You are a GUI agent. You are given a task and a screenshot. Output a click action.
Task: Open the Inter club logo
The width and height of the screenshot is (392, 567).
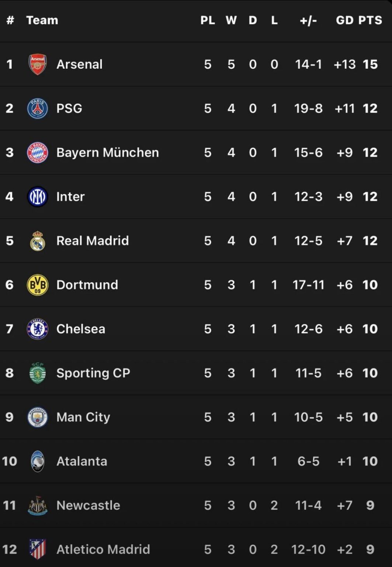(x=37, y=196)
